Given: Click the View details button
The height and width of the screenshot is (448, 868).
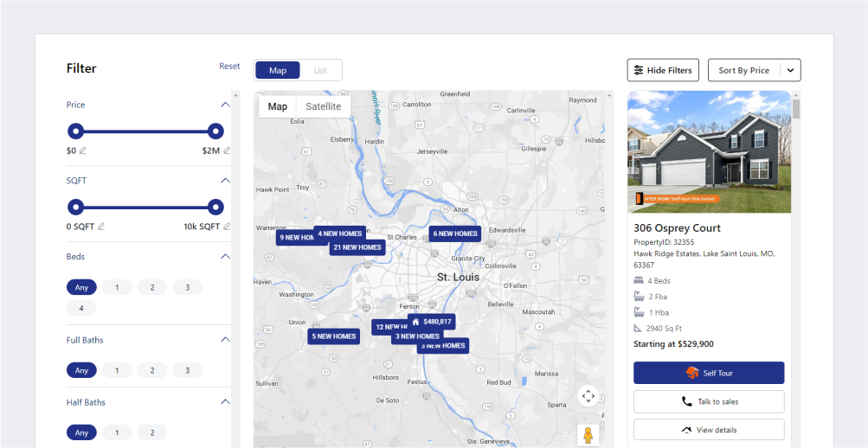Looking at the screenshot, I should click(x=709, y=430).
